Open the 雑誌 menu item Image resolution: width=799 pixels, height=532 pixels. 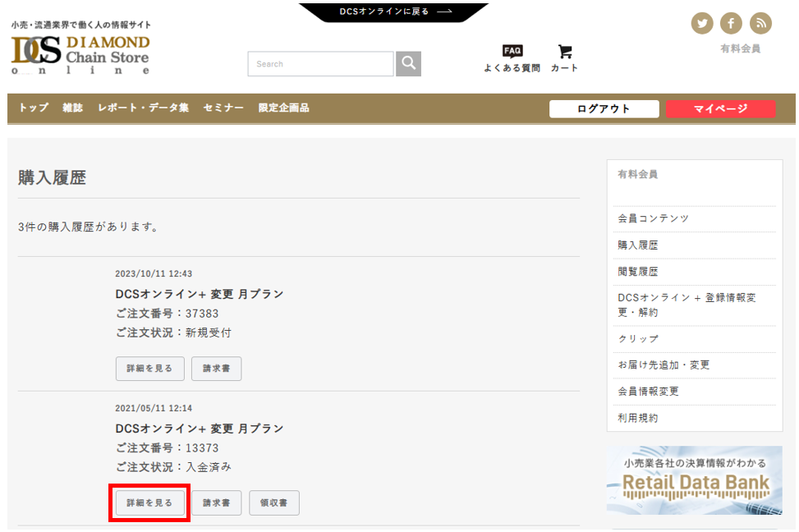click(x=73, y=108)
